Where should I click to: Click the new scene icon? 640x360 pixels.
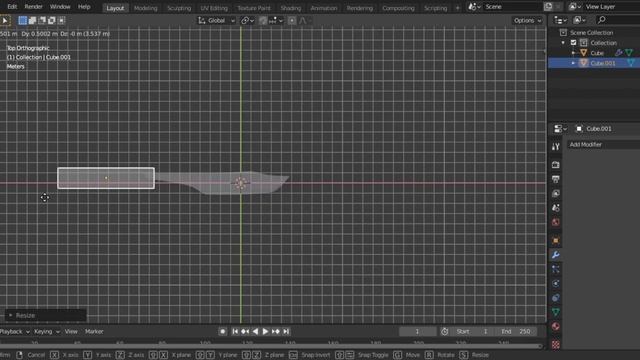[548, 7]
